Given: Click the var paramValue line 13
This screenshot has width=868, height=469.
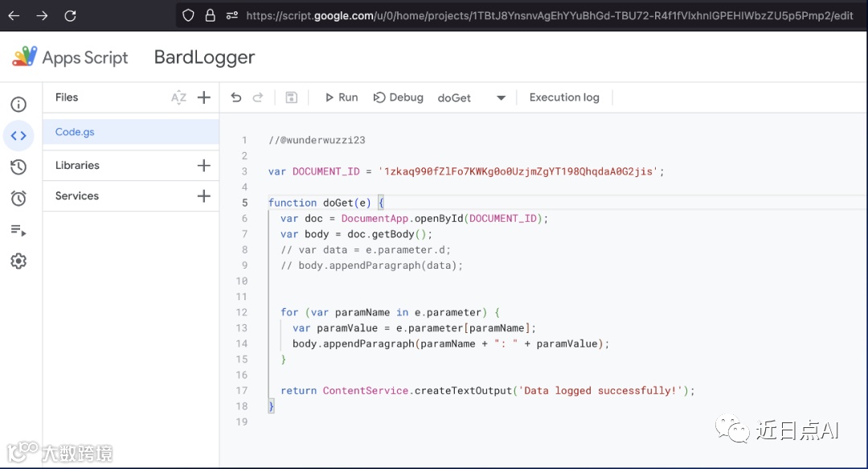Looking at the screenshot, I should click(x=415, y=327).
